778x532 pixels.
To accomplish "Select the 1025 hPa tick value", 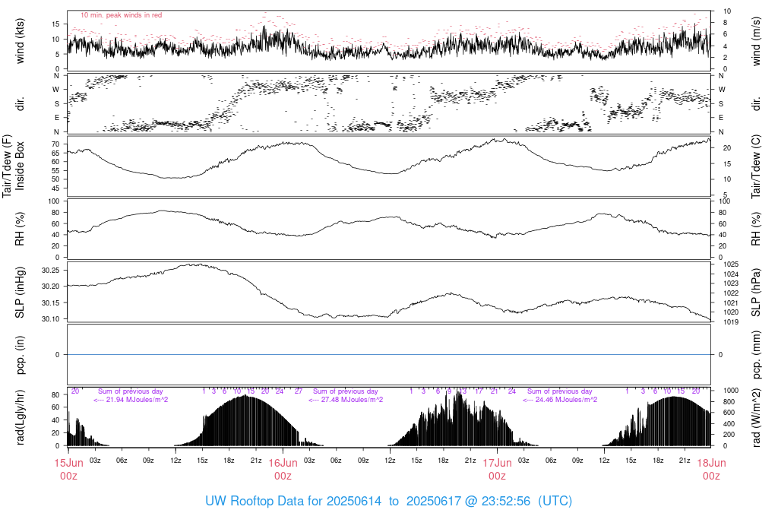I will point(731,264).
